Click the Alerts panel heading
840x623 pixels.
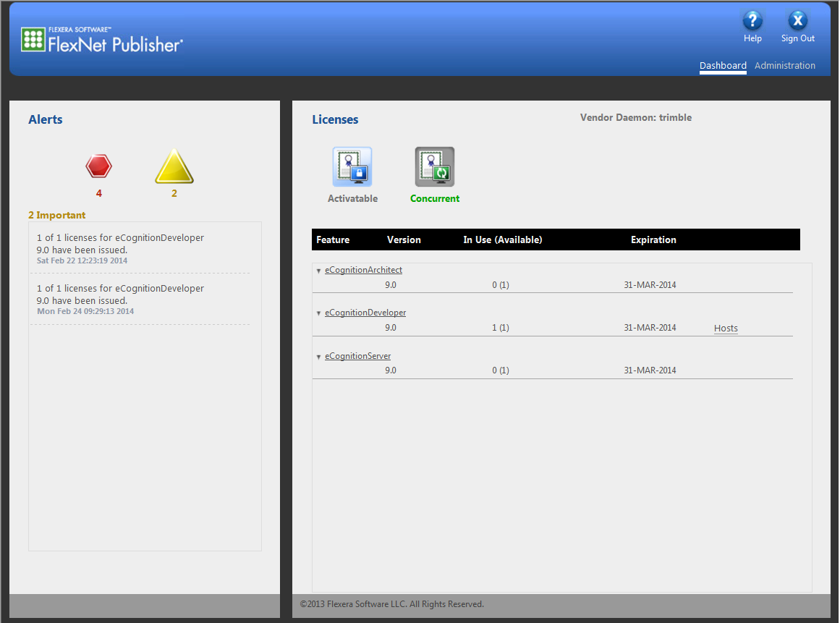pos(46,119)
